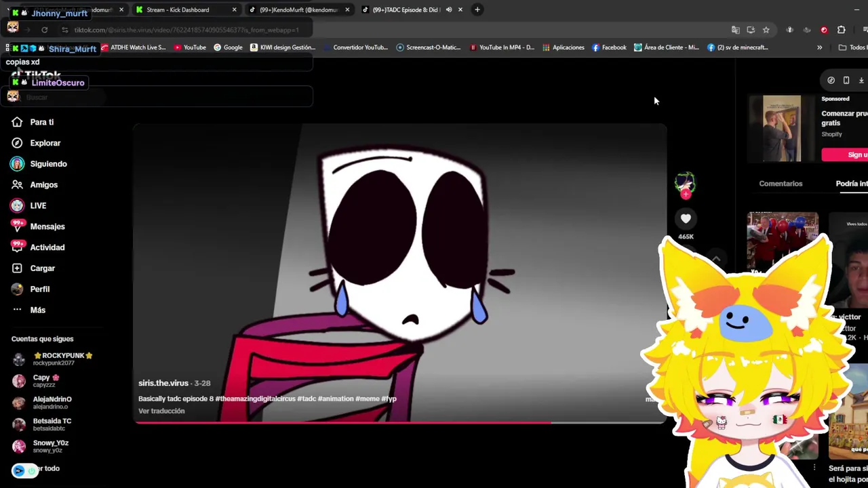This screenshot has width=868, height=488.
Task: Open siris.the.virus profile link
Action: (x=163, y=383)
